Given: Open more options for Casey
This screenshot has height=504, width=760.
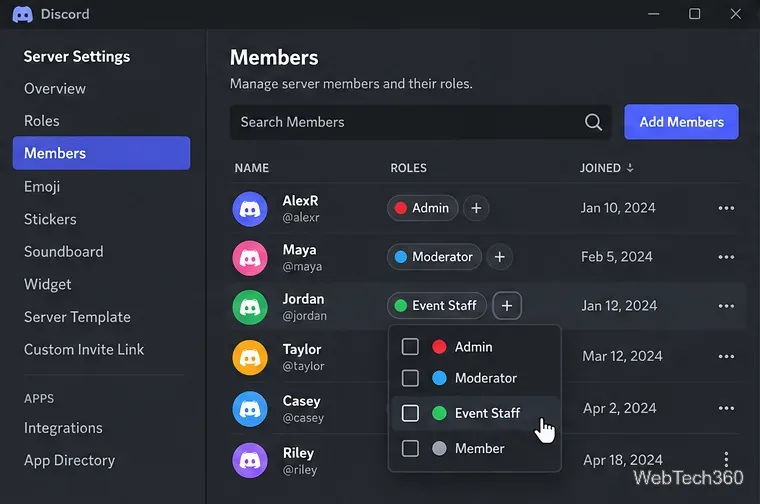Looking at the screenshot, I should tap(726, 408).
